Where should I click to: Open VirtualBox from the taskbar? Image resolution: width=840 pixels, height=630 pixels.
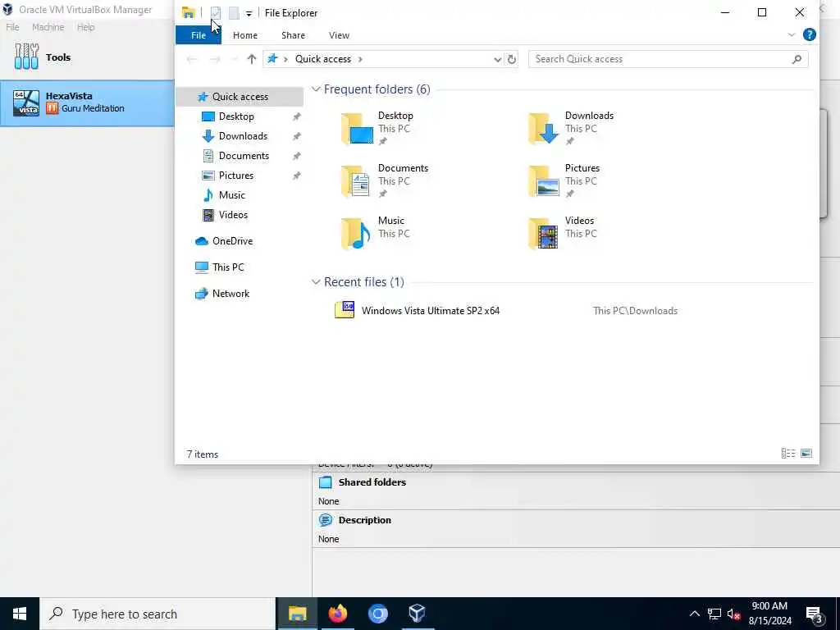click(x=417, y=614)
